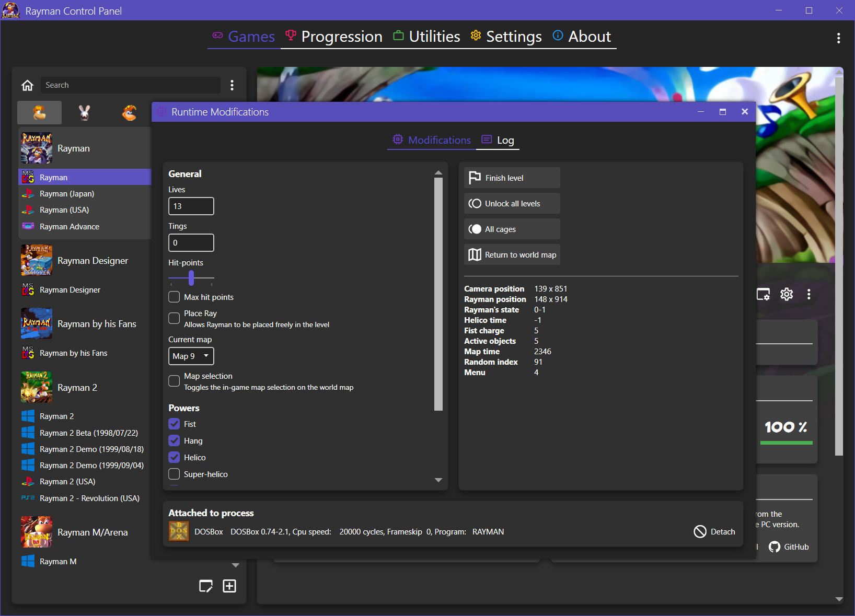Collapse the Rayman by his Fans group
The image size is (855, 616).
point(85,324)
